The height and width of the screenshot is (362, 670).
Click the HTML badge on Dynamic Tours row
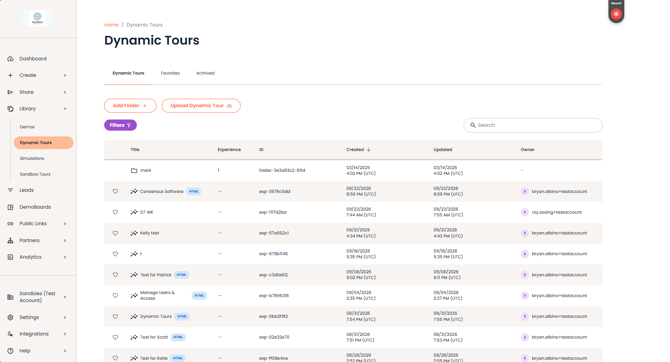point(182,316)
